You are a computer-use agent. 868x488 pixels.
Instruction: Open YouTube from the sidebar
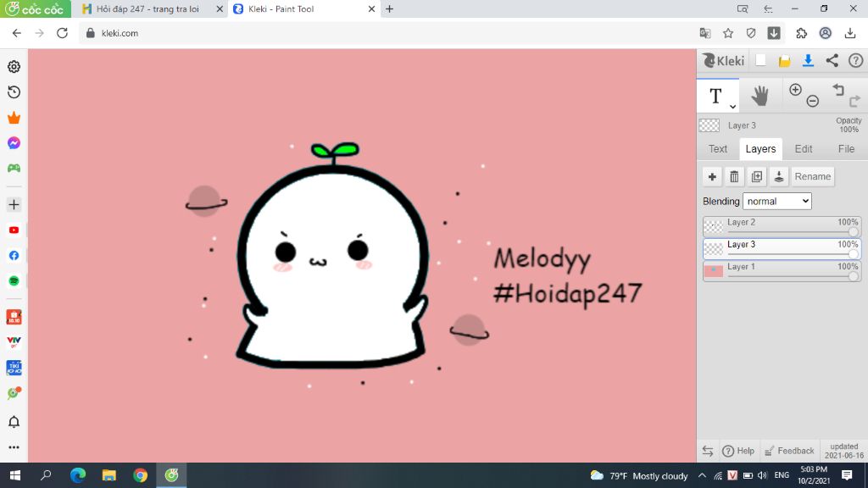pos(14,230)
